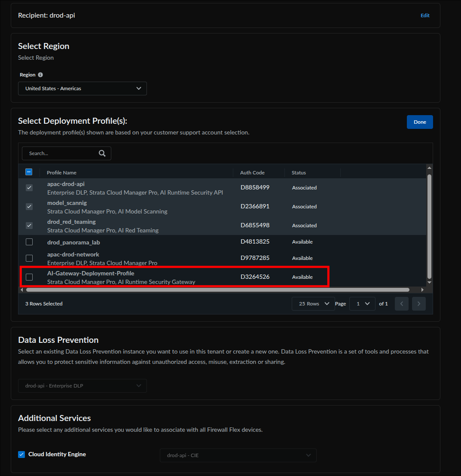This screenshot has height=476, width=461.
Task: Click the horizontal scroll-left arrow
Action: (21, 290)
